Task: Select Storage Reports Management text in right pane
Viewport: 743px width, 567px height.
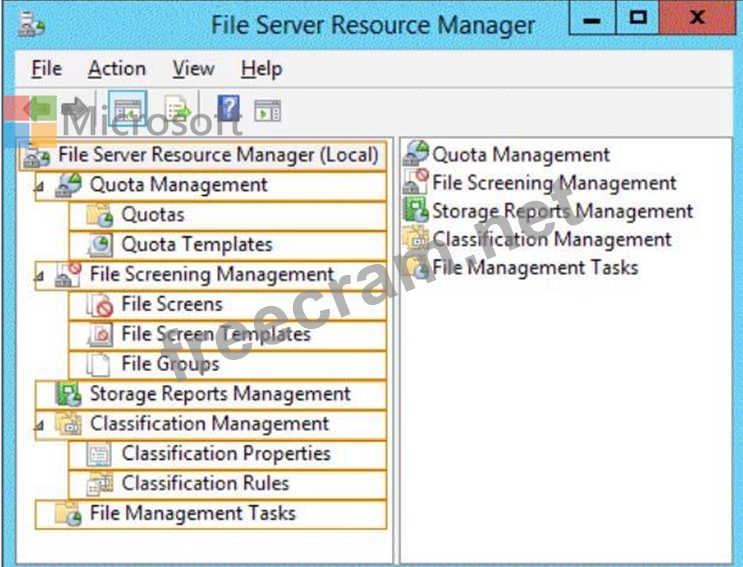Action: [563, 212]
